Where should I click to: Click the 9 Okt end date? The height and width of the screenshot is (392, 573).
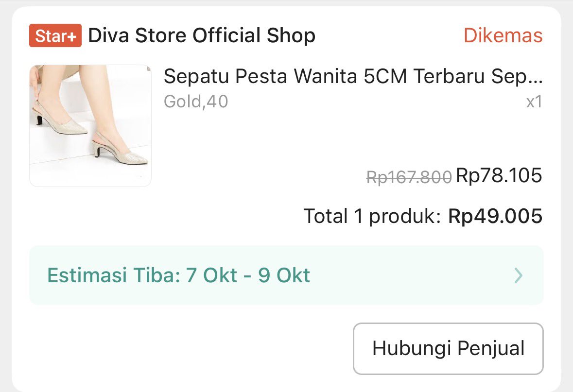(284, 275)
